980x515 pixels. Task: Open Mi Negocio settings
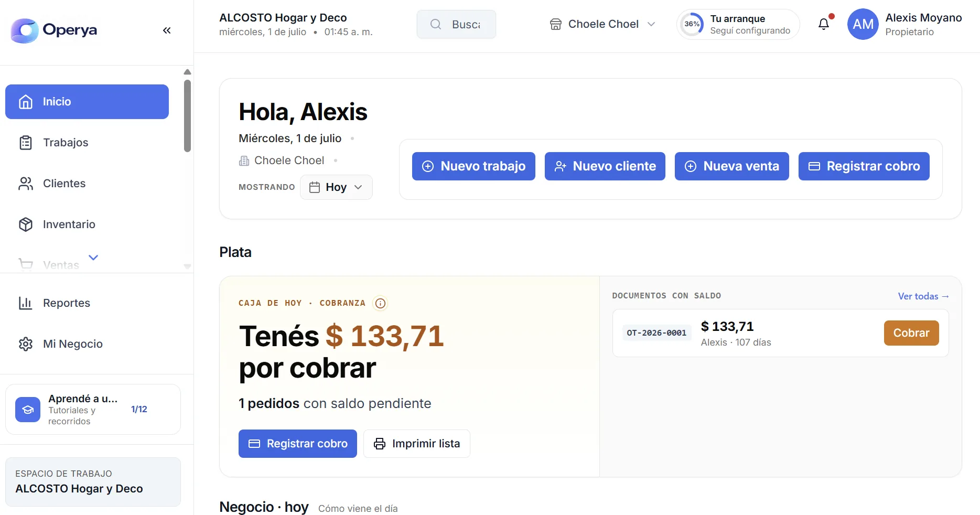(87, 344)
